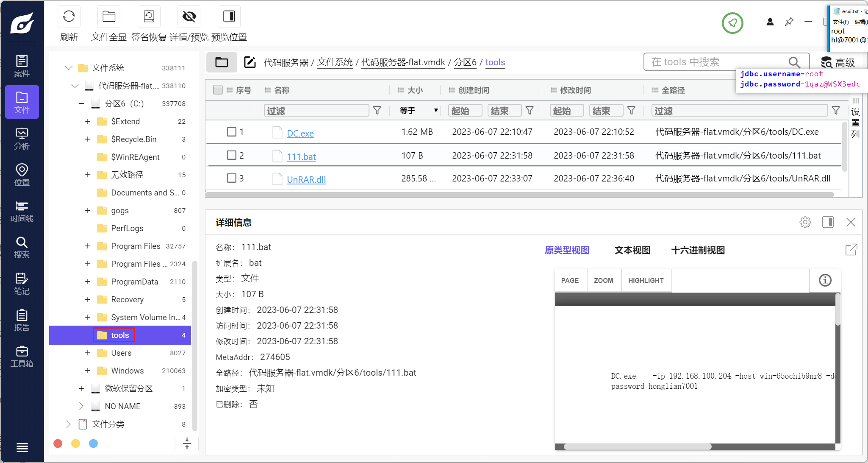Screen dimensions: 868x463
Task: Open 时间线 in the sidebar
Action: tap(22, 211)
